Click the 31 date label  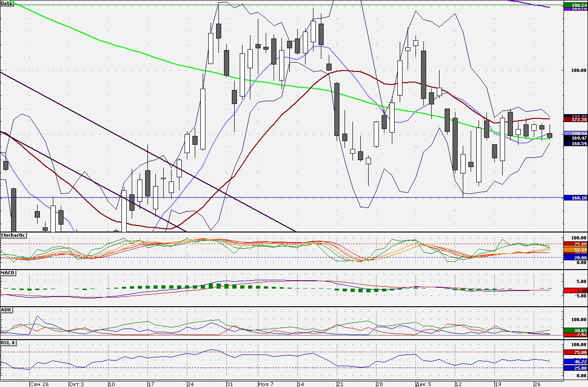pos(230,384)
